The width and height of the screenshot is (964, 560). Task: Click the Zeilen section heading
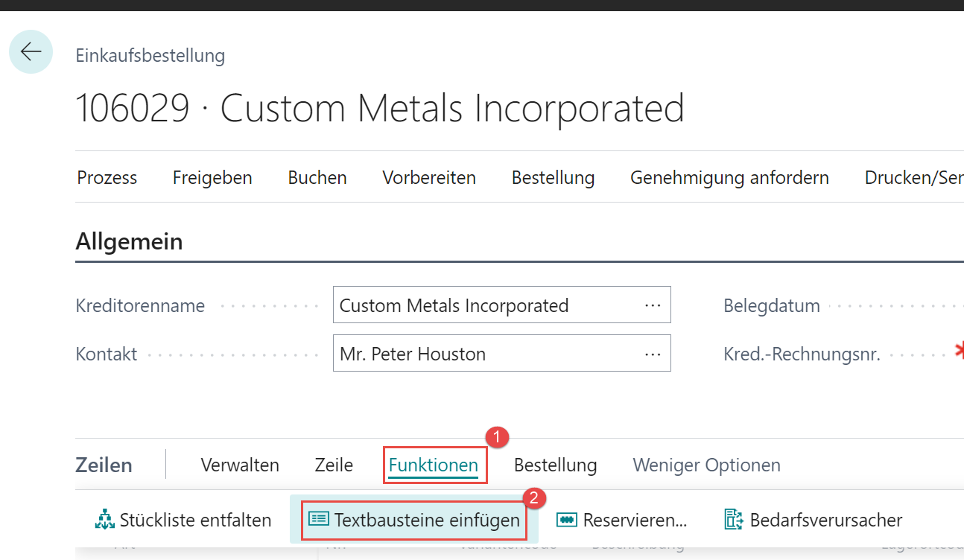click(x=104, y=465)
